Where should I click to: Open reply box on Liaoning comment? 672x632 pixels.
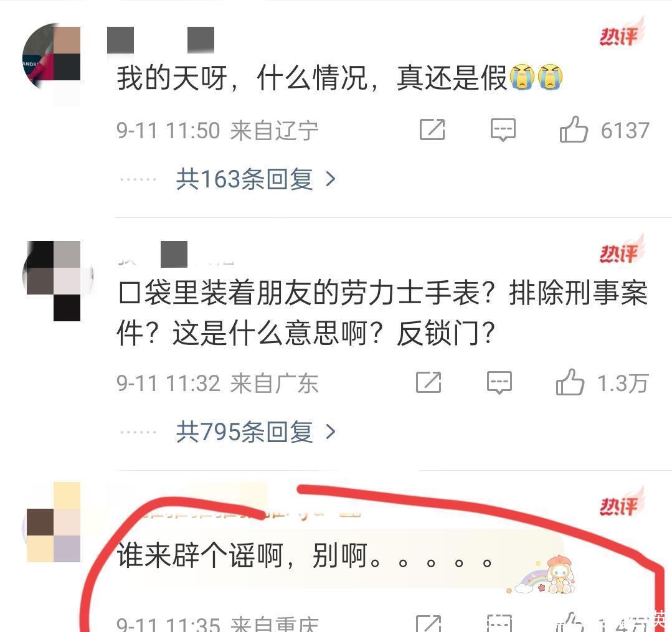(503, 130)
